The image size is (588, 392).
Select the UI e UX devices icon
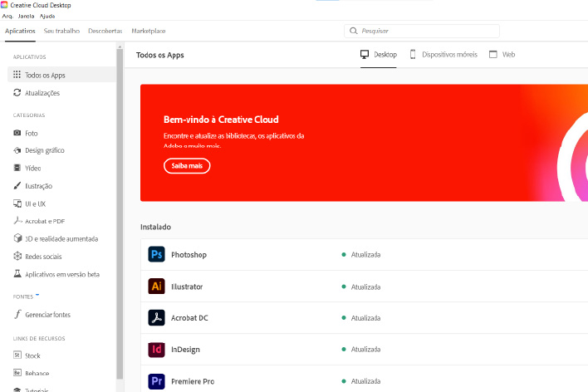point(17,203)
